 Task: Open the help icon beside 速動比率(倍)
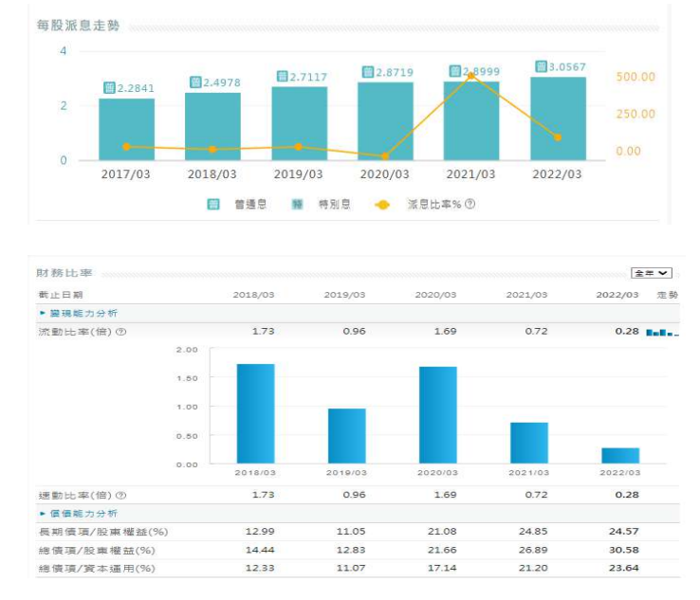(121, 495)
